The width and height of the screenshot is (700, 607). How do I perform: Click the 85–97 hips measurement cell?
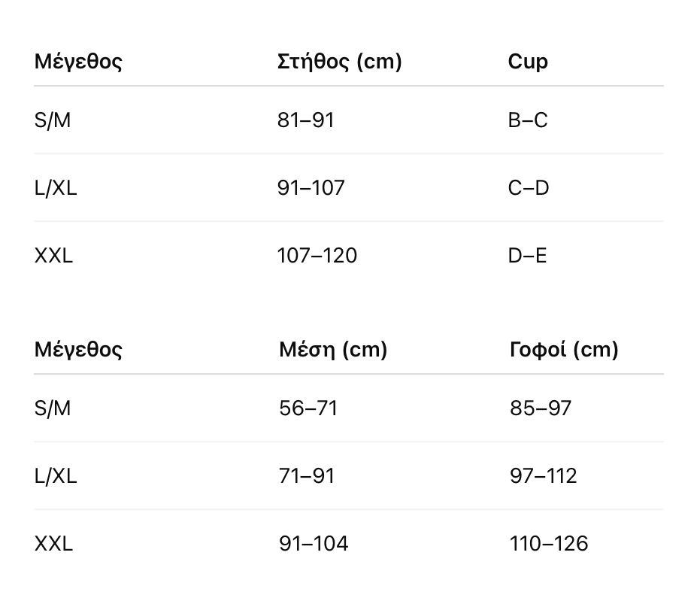click(x=540, y=408)
